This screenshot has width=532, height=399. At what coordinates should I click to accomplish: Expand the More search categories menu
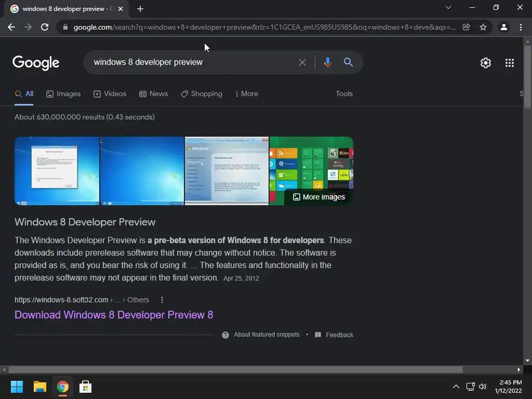pyautogui.click(x=247, y=94)
